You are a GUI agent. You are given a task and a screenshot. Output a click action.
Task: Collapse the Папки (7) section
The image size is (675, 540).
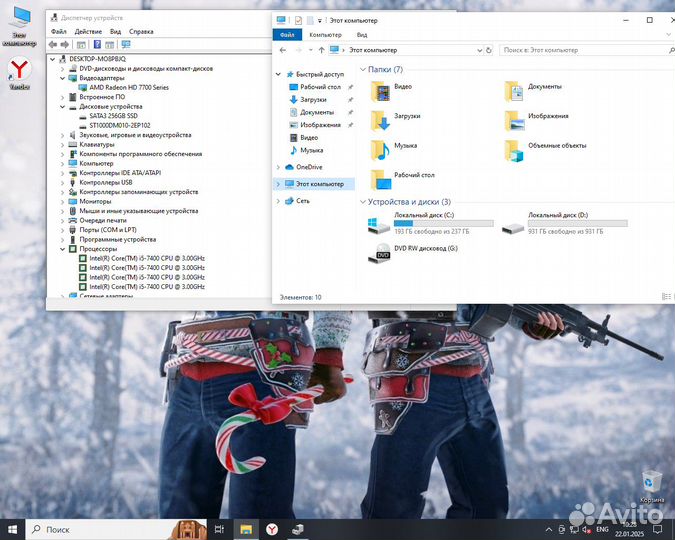point(363,70)
